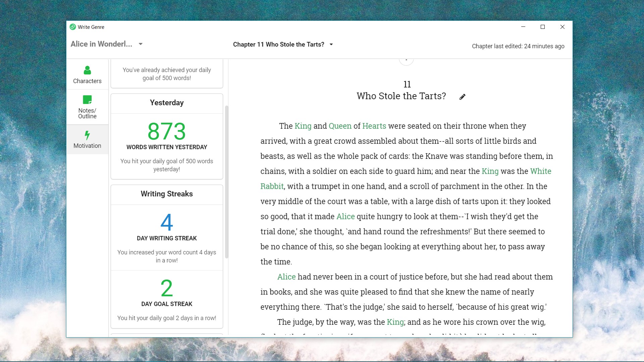Click the motivation panel scrollbar
This screenshot has height=362, width=644.
(226, 181)
